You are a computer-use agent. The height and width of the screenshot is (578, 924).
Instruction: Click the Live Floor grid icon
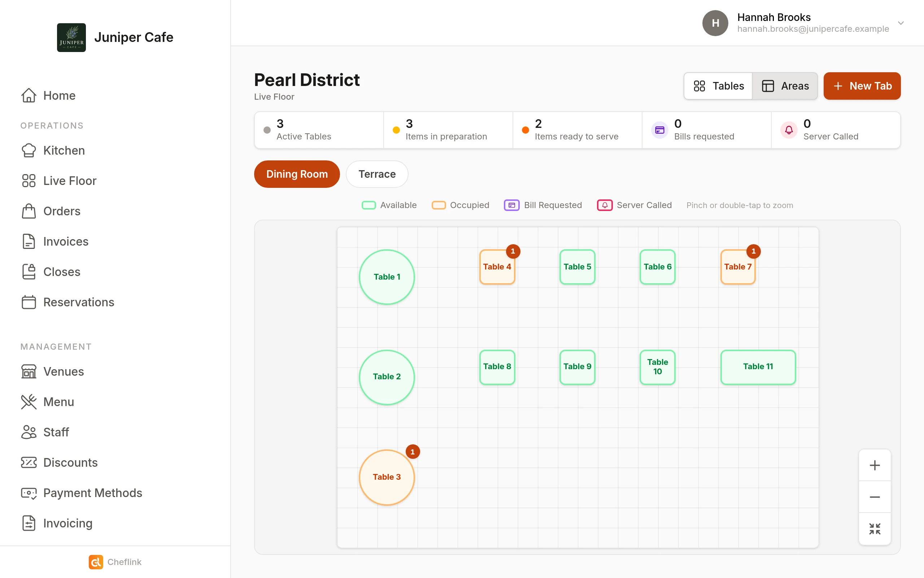coord(29,180)
